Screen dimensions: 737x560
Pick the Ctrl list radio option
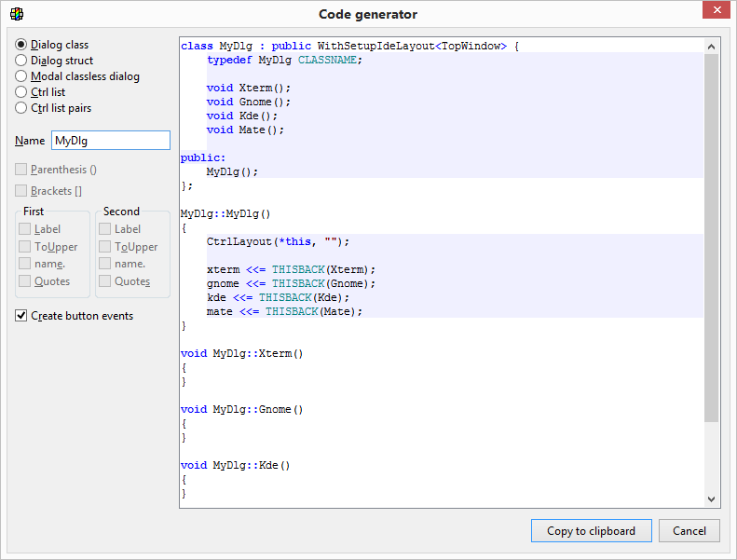tap(21, 92)
